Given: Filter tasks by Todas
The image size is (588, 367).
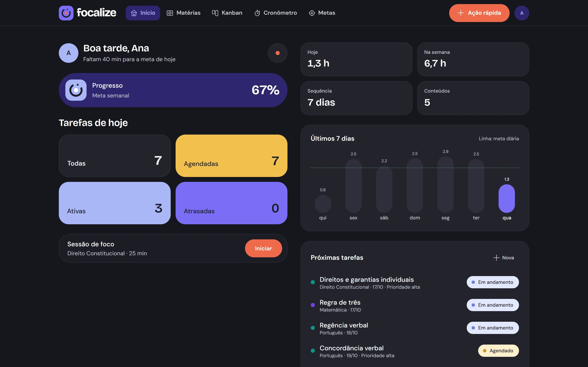Looking at the screenshot, I should (115, 156).
